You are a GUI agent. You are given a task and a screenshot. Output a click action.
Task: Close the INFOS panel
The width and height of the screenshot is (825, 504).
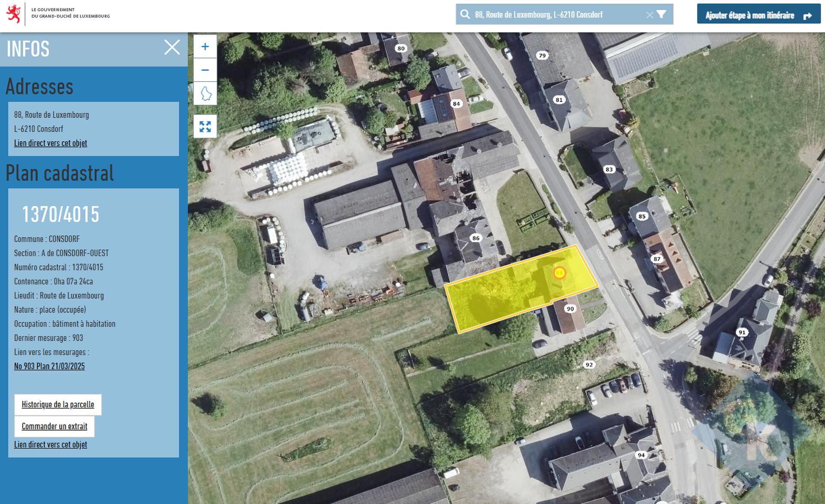(172, 47)
